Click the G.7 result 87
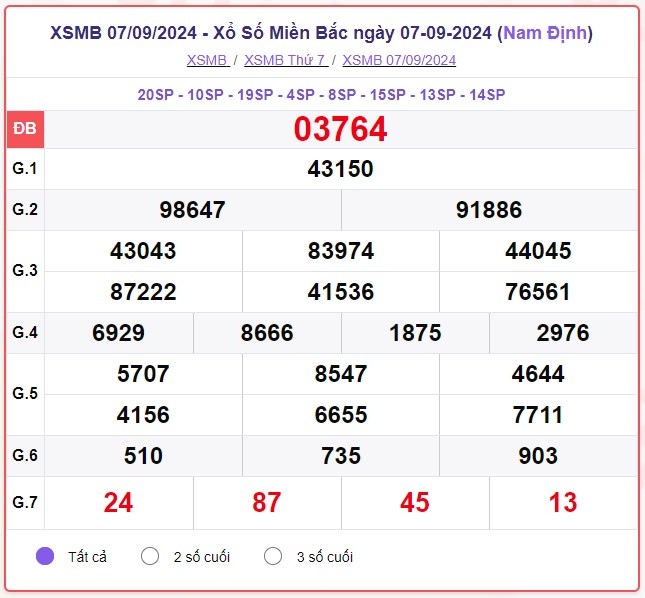645x598 pixels. [x=267, y=503]
